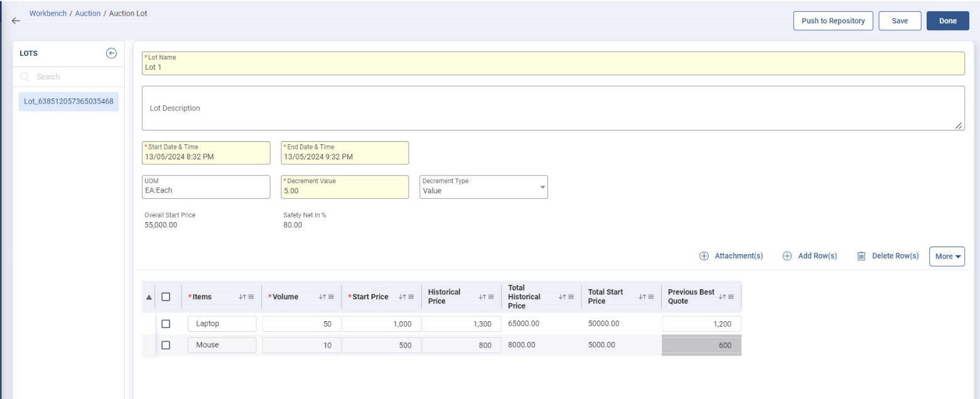The height and width of the screenshot is (399, 980).
Task: Click the triangle expander in the table header
Action: click(x=149, y=297)
